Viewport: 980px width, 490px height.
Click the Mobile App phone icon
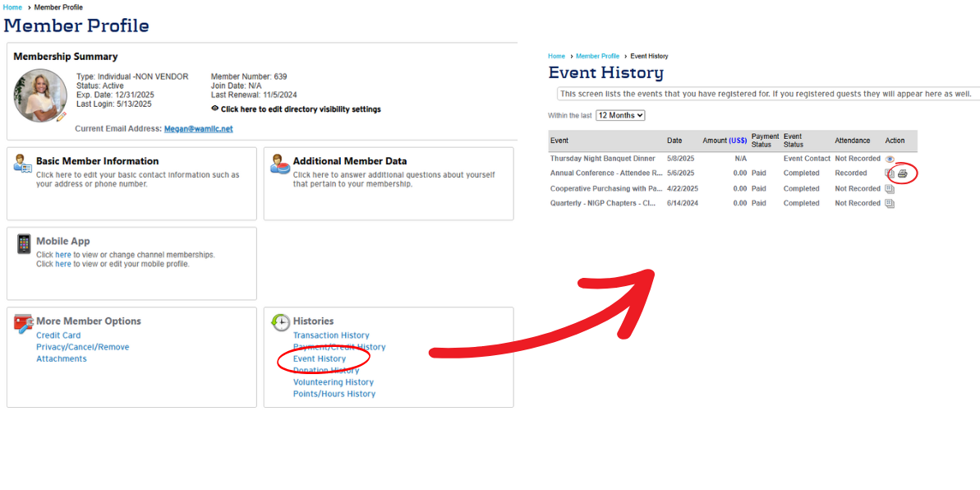point(23,244)
